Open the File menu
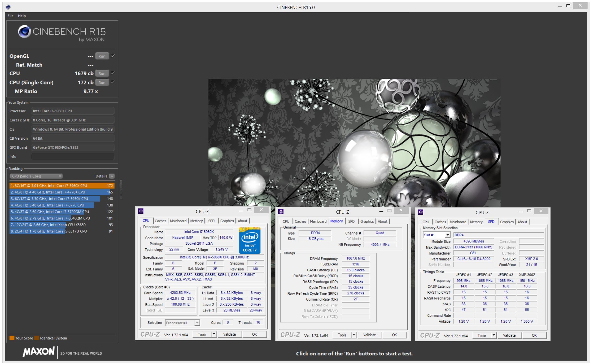Screen dimensions: 592x364 (x=10, y=16)
